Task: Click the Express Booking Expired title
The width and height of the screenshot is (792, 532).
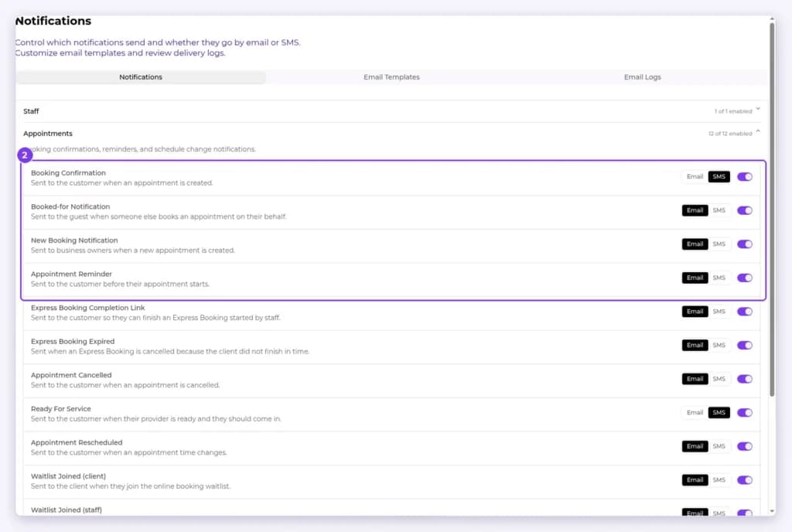Action: coord(73,341)
